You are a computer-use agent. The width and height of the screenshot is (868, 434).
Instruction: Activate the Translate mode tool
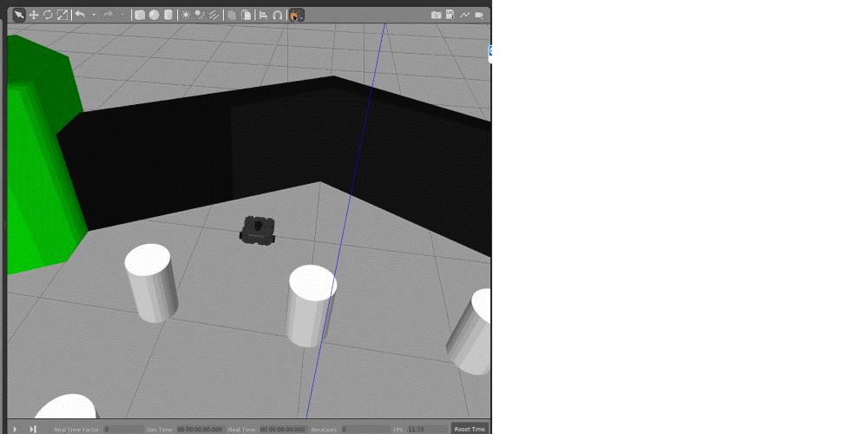pos(33,15)
